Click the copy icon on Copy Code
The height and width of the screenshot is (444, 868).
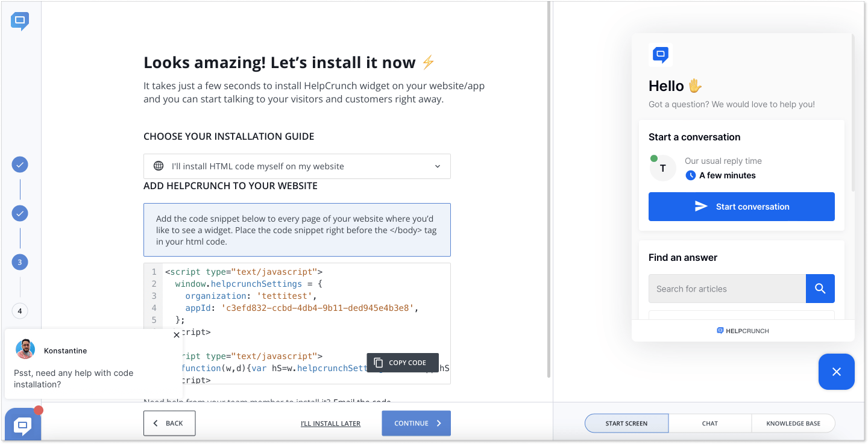(x=379, y=363)
